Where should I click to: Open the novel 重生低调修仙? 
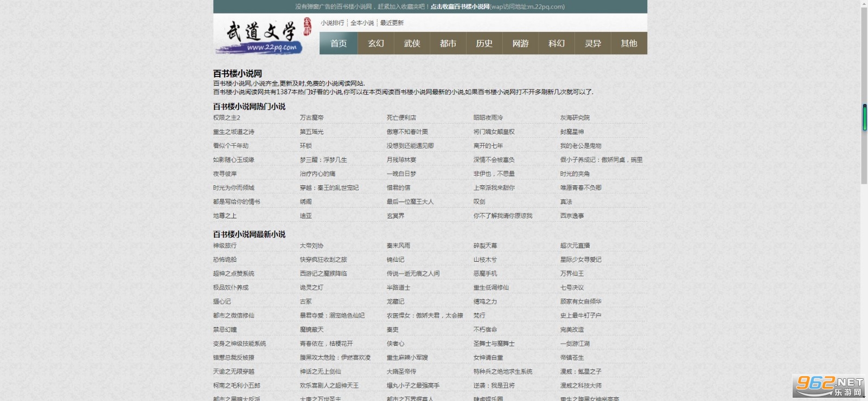pos(492,288)
